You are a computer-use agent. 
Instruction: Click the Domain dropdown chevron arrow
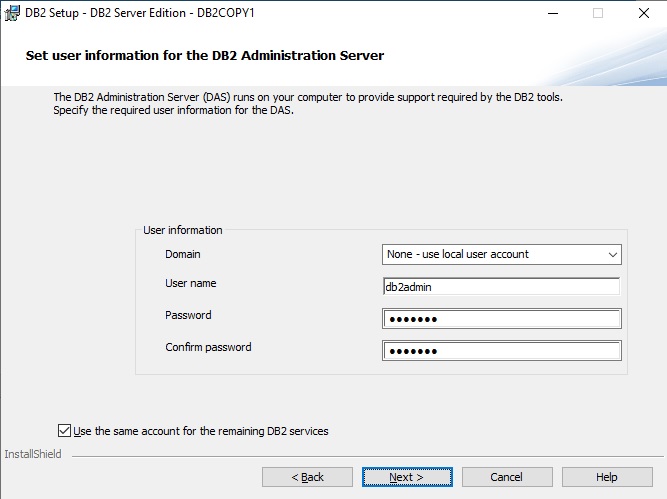(612, 254)
